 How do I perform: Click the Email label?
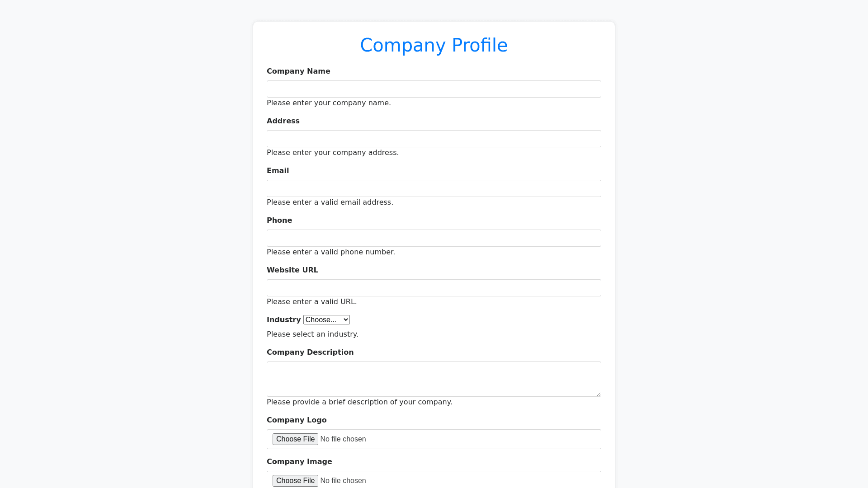point(278,171)
